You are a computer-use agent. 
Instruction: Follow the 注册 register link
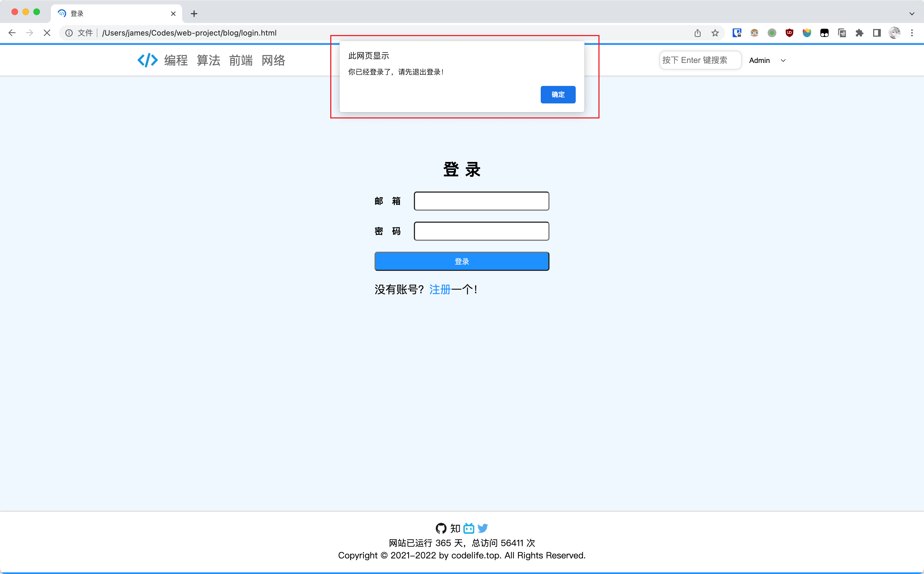(440, 290)
